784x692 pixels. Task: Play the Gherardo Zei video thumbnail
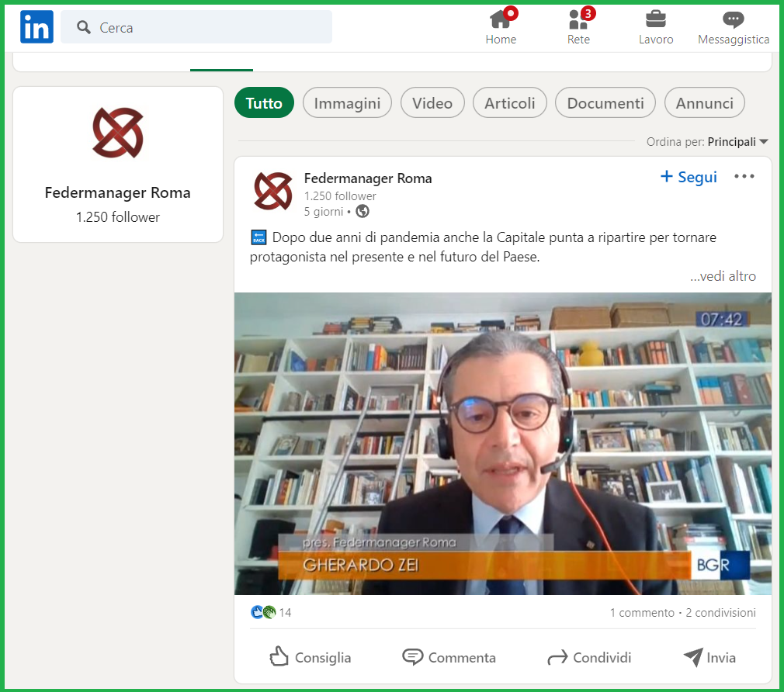coord(503,444)
